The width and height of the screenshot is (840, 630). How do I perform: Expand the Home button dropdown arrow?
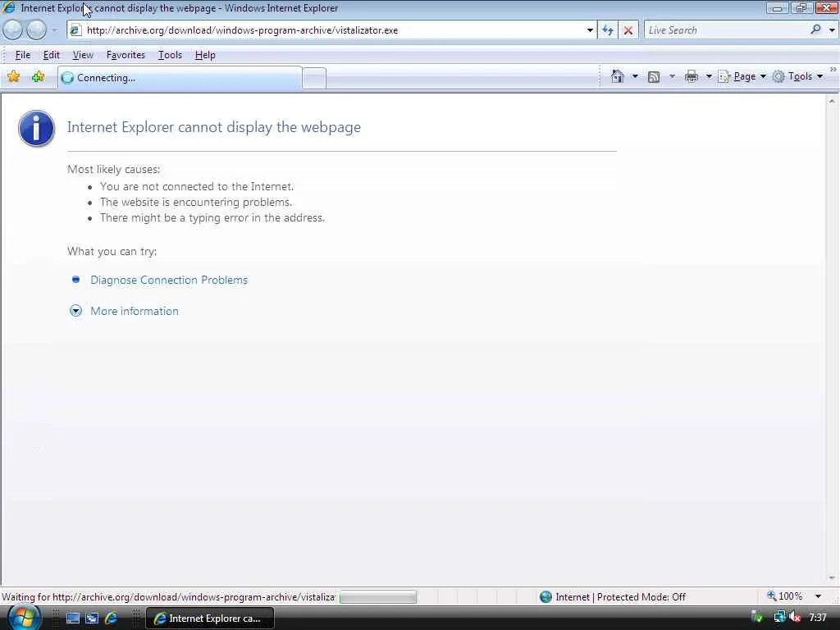(x=635, y=76)
